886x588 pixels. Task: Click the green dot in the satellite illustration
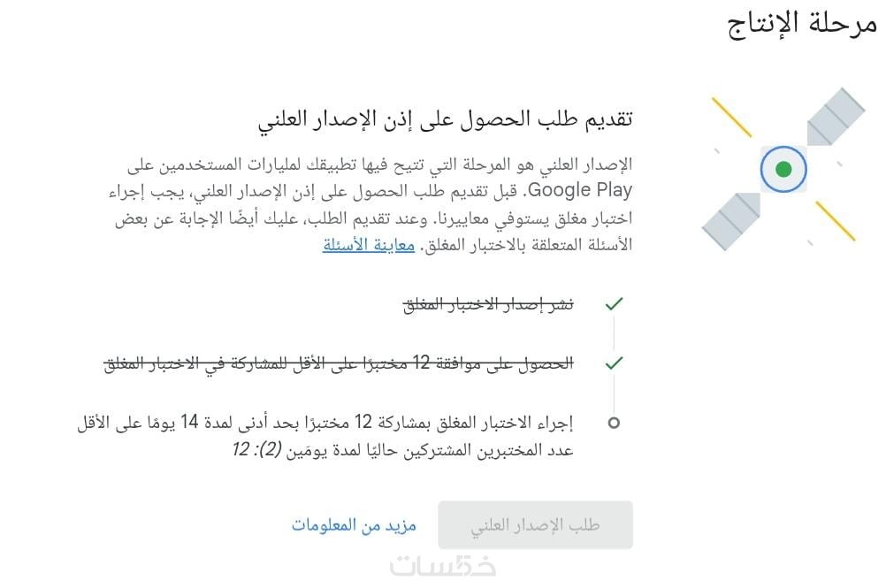pyautogui.click(x=783, y=168)
